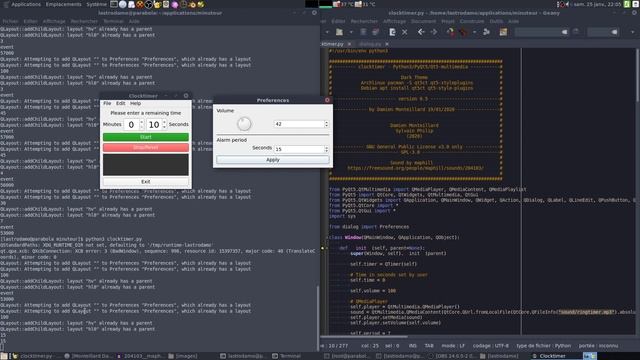The width and height of the screenshot is (640, 360).
Task: Expand the open-file recent dropdown arrow in Geany
Action: point(351,32)
